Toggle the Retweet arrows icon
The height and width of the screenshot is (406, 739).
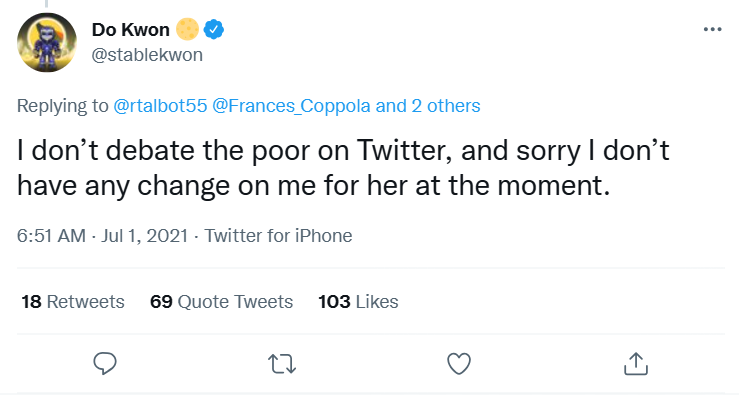[x=282, y=363]
